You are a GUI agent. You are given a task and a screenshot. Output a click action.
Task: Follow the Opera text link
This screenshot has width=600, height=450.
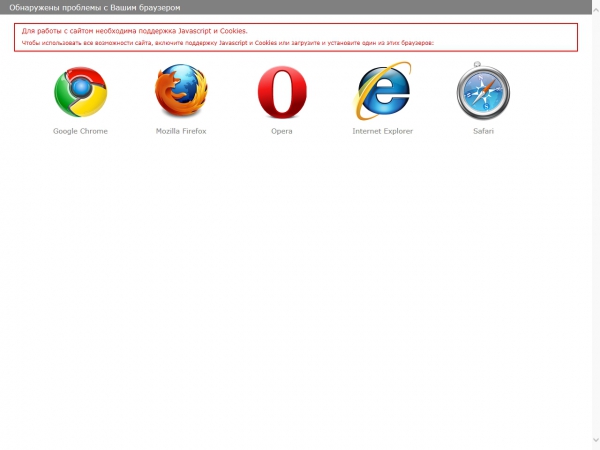click(282, 131)
